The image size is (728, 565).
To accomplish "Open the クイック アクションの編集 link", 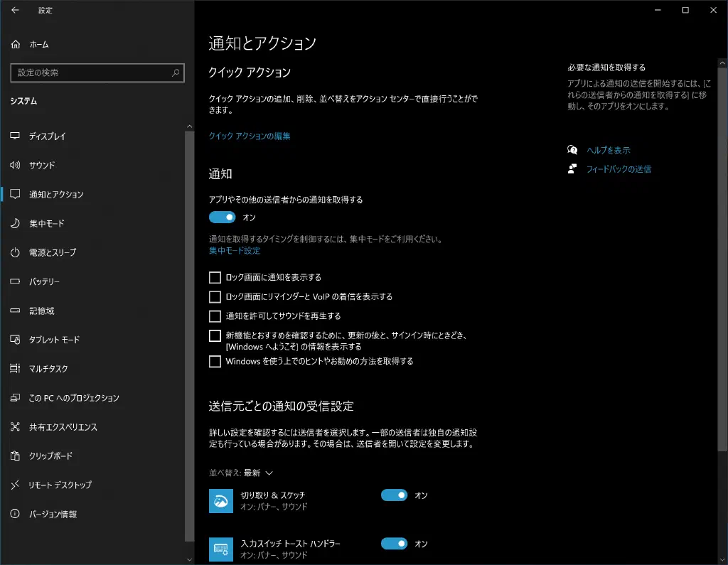I will click(x=250, y=136).
